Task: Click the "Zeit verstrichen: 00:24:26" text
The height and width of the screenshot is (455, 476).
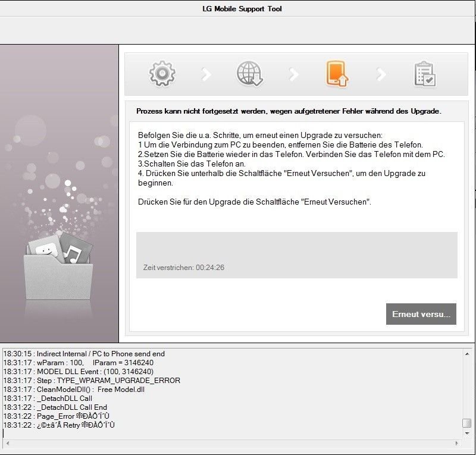Action: pyautogui.click(x=184, y=268)
